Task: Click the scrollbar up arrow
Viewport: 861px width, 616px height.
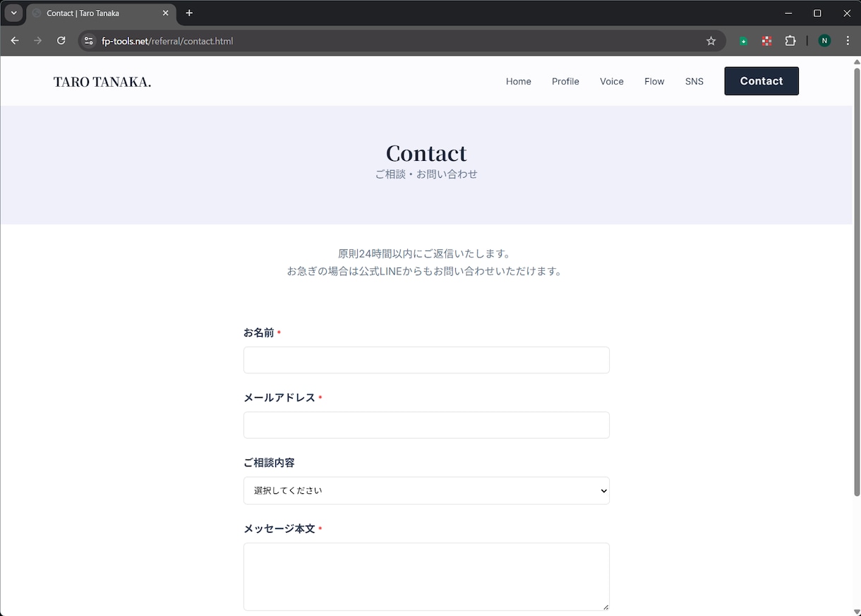Action: (x=857, y=61)
